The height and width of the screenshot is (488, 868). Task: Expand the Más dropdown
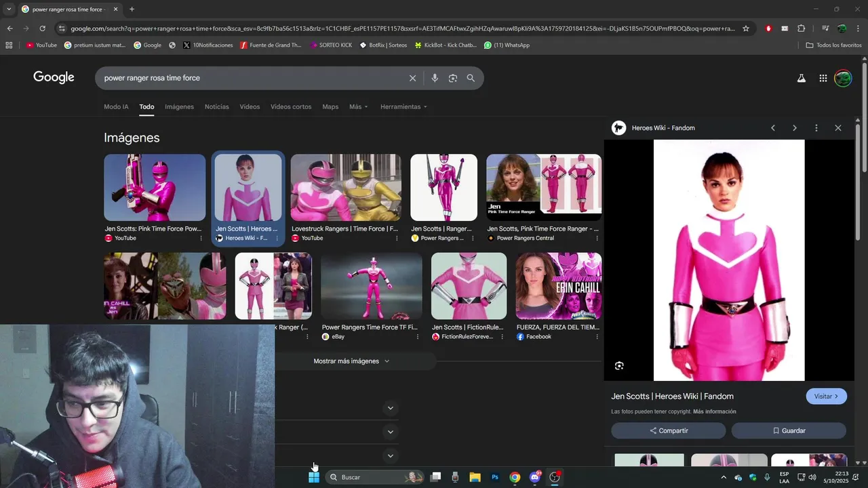pyautogui.click(x=359, y=107)
